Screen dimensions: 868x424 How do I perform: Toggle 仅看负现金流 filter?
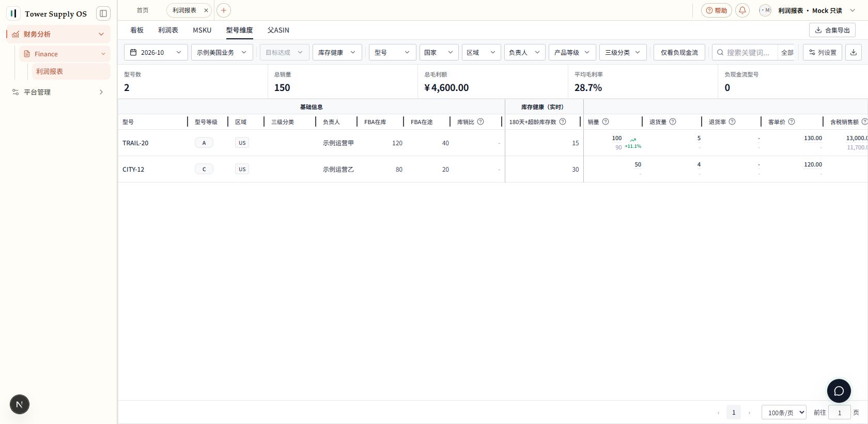[679, 52]
